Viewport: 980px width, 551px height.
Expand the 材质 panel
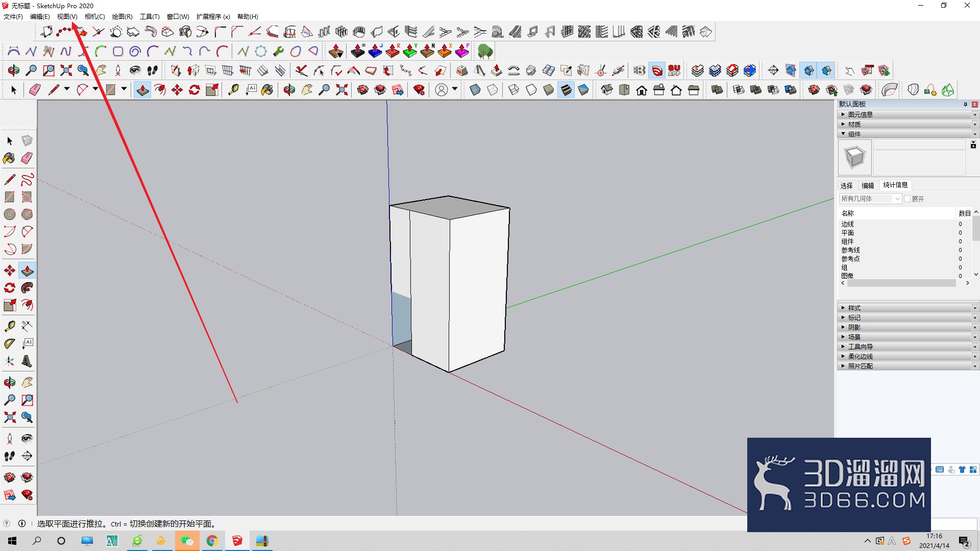coord(905,124)
